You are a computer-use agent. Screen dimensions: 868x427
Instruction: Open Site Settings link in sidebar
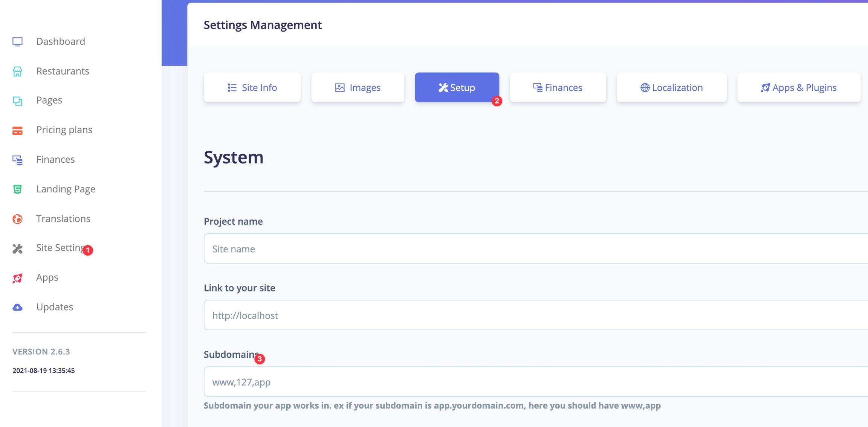point(60,248)
